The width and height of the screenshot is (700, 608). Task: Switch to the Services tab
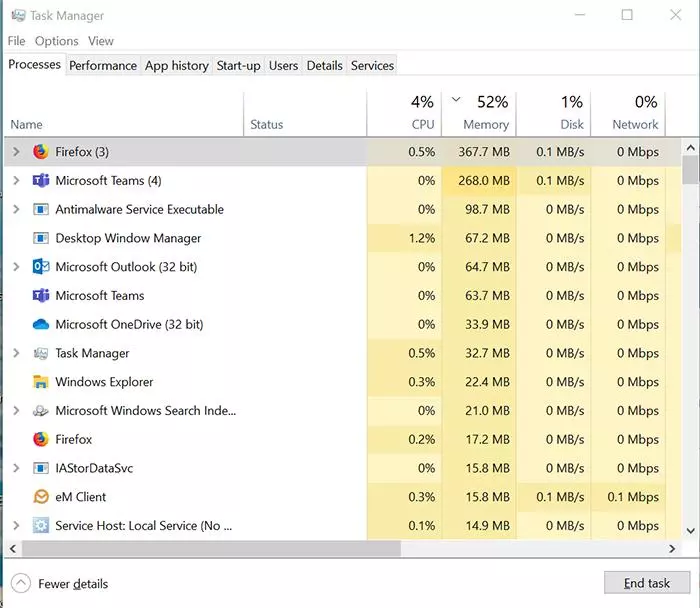[372, 66]
